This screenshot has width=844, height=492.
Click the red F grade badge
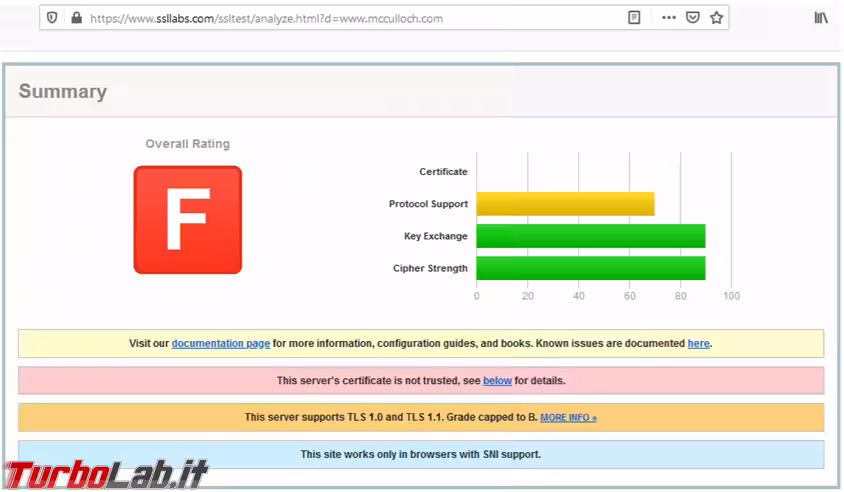(x=188, y=220)
